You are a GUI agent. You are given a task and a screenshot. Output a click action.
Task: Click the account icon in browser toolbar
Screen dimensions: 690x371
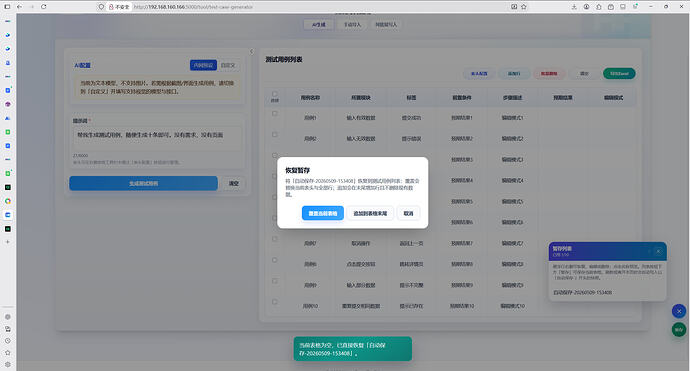point(587,7)
